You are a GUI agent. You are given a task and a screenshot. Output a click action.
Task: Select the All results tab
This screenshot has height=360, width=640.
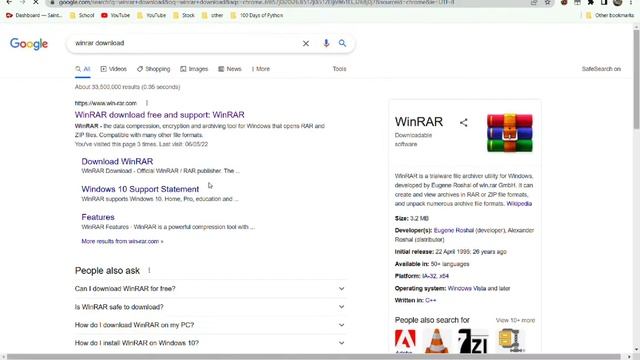point(83,69)
